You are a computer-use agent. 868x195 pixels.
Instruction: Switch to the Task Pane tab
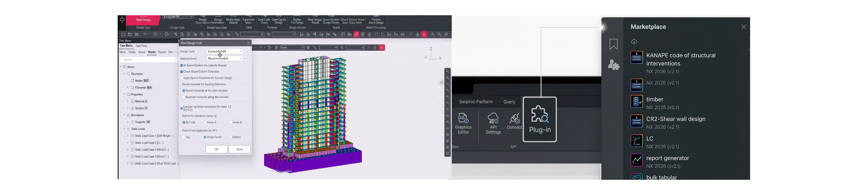141,46
